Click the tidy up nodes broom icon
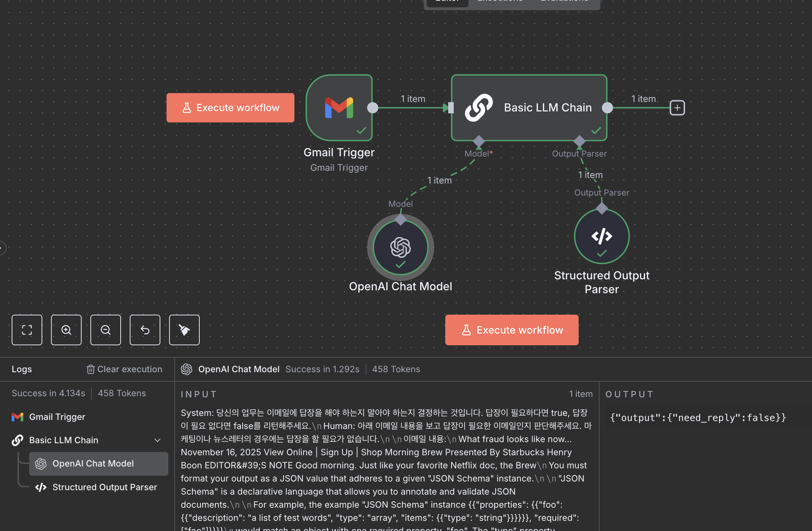This screenshot has height=531, width=812. (x=184, y=330)
